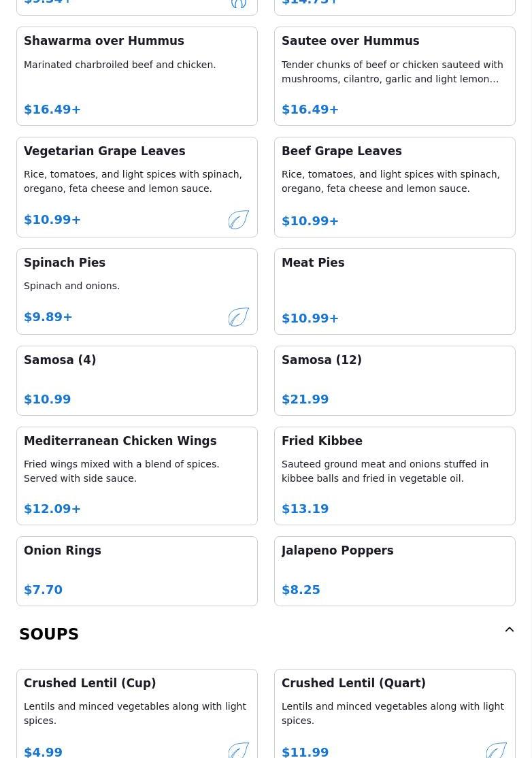Add Onion Rings at $7.70
Screen dimensions: 532x758
[137, 571]
